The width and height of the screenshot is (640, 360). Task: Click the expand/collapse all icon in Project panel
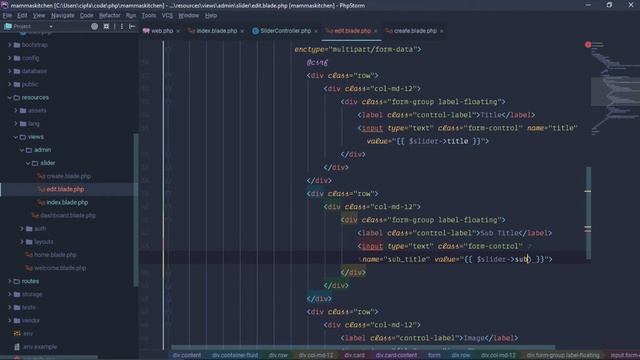click(x=106, y=26)
